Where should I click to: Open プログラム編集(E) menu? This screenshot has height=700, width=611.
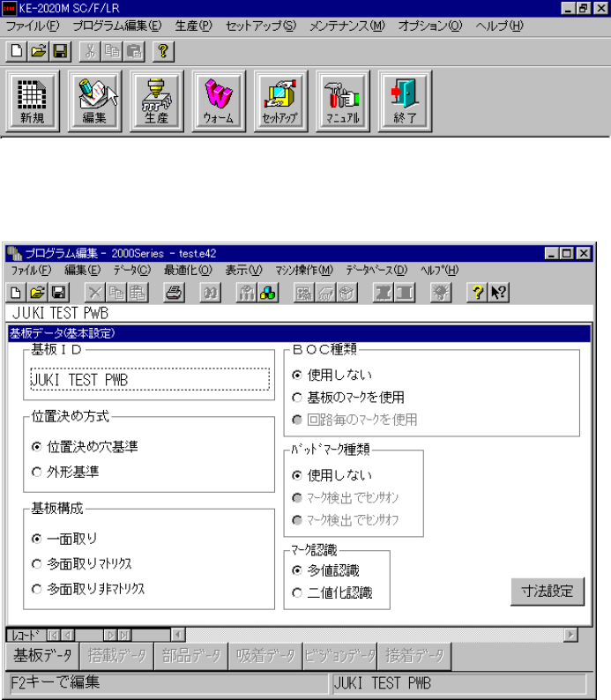(117, 26)
